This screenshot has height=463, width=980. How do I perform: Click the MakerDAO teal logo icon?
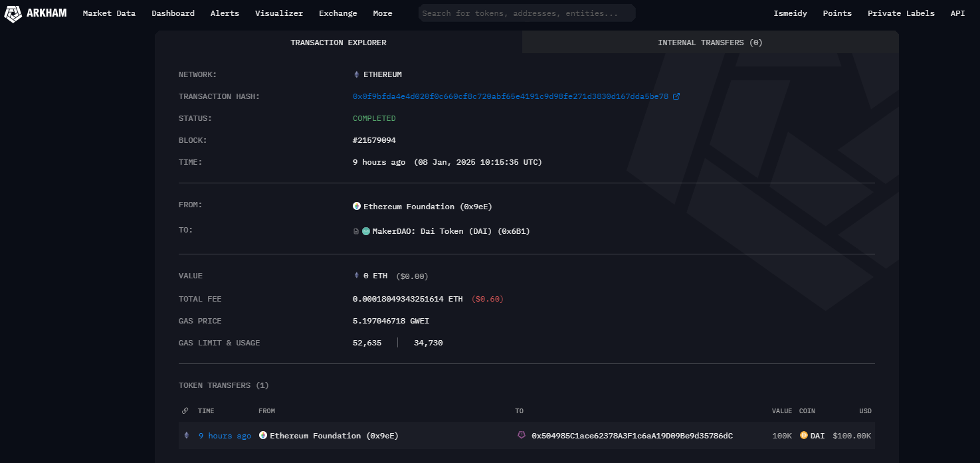[366, 231]
